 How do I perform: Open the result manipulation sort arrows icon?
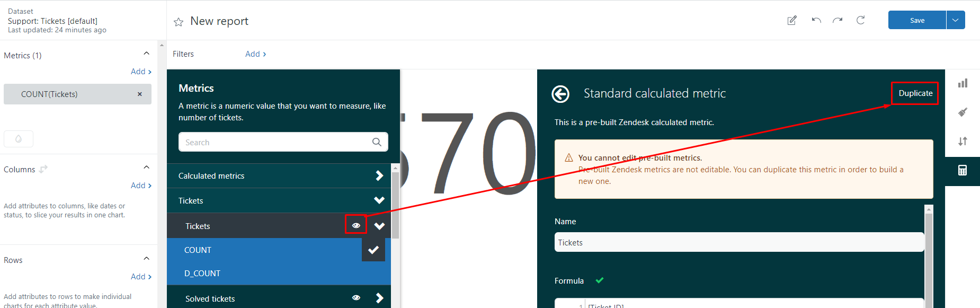[x=963, y=141]
